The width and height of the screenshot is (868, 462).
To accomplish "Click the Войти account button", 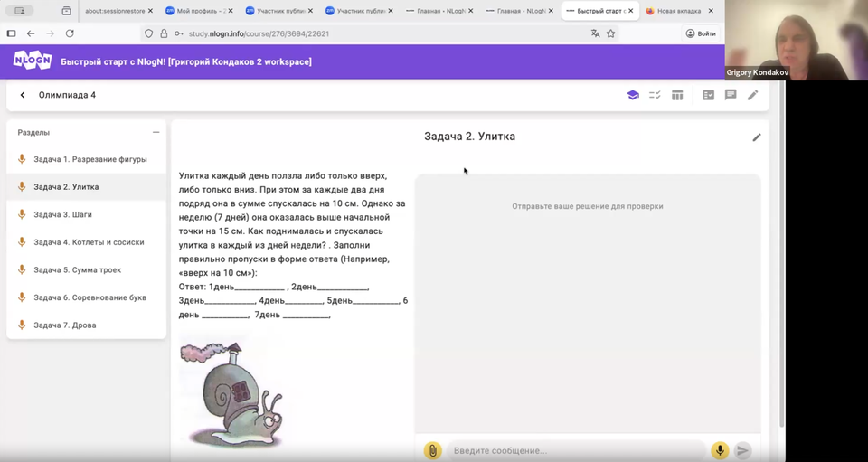I will (x=701, y=33).
